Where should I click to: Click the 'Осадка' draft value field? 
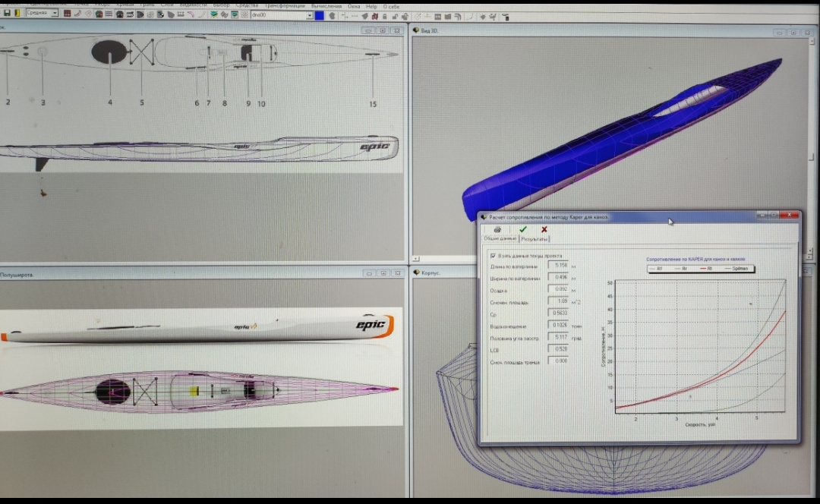[x=558, y=289]
